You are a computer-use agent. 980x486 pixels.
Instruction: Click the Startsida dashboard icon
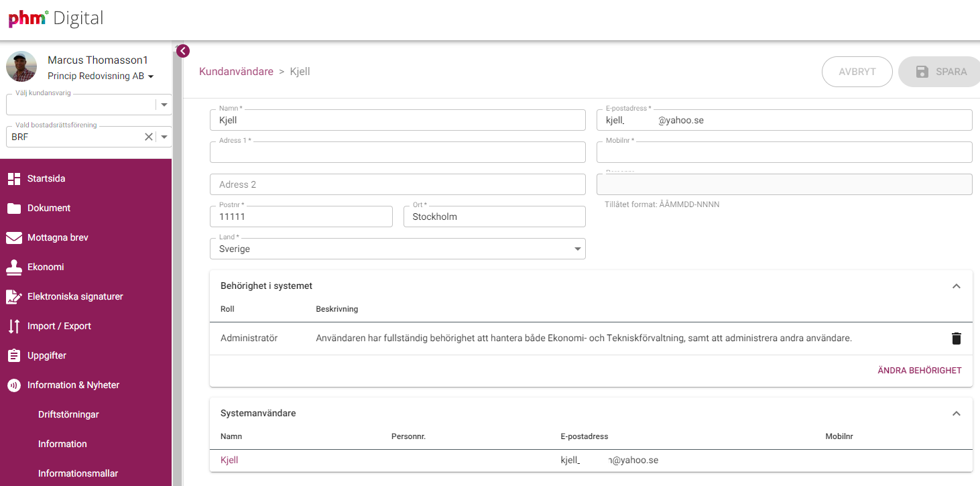tap(14, 179)
